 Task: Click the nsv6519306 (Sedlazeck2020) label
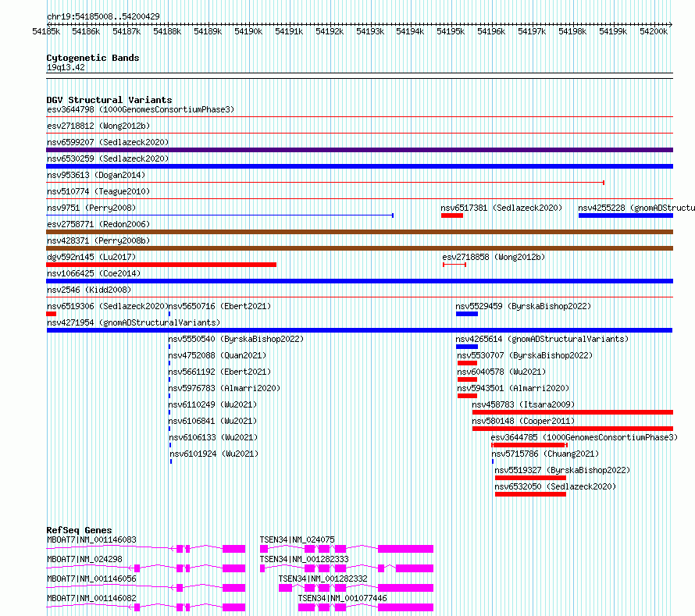[x=108, y=306]
